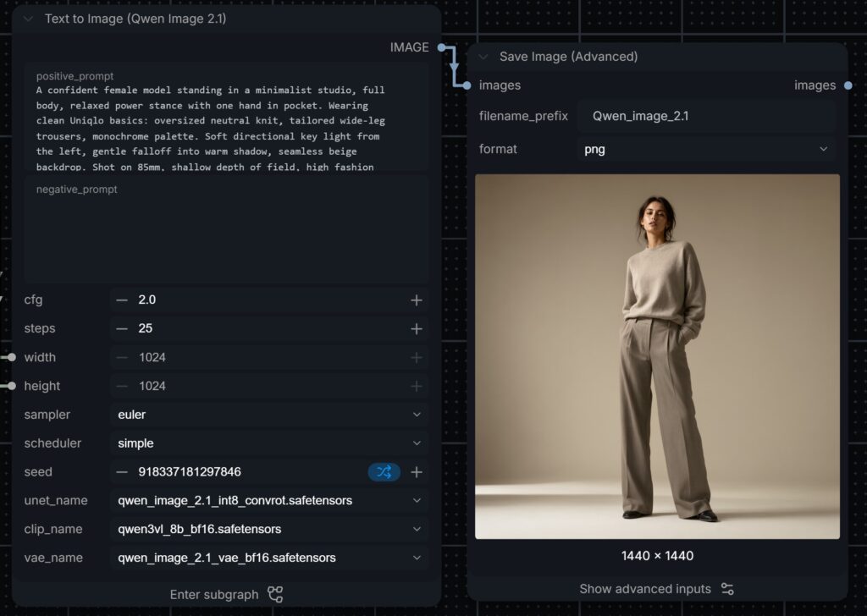This screenshot has width=867, height=616.
Task: Decrease the cfg value with minus
Action: (x=122, y=300)
